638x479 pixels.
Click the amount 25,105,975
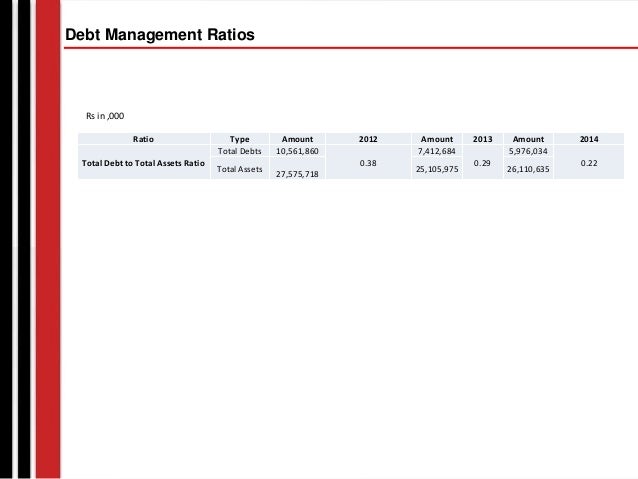(437, 169)
